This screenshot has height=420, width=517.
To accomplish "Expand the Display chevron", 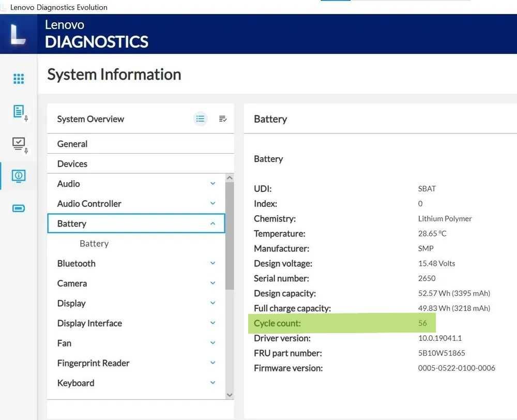I will (x=212, y=303).
